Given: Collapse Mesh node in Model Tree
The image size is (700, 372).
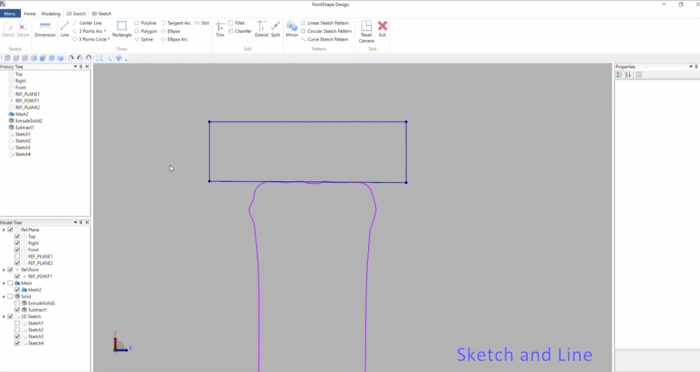Looking at the screenshot, I should click(4, 283).
